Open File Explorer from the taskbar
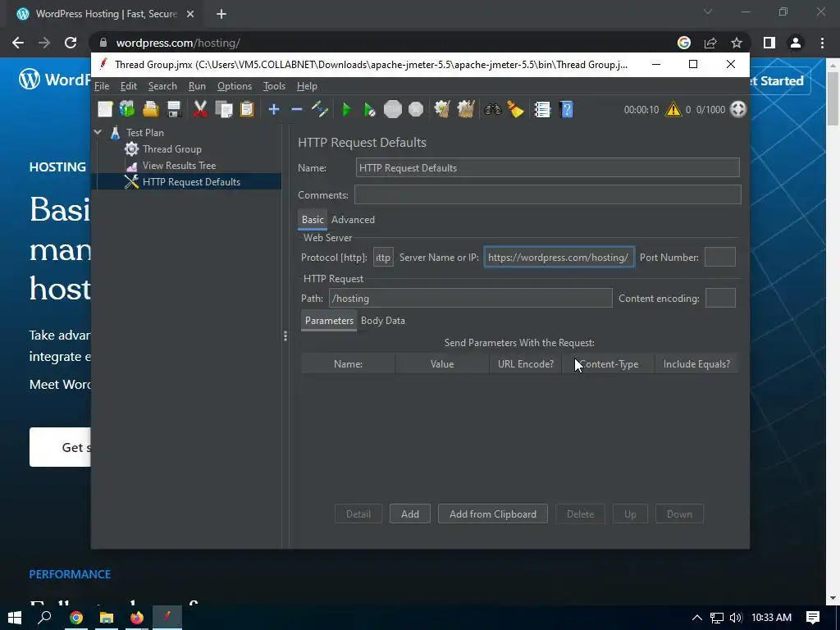This screenshot has width=840, height=630. [107, 618]
